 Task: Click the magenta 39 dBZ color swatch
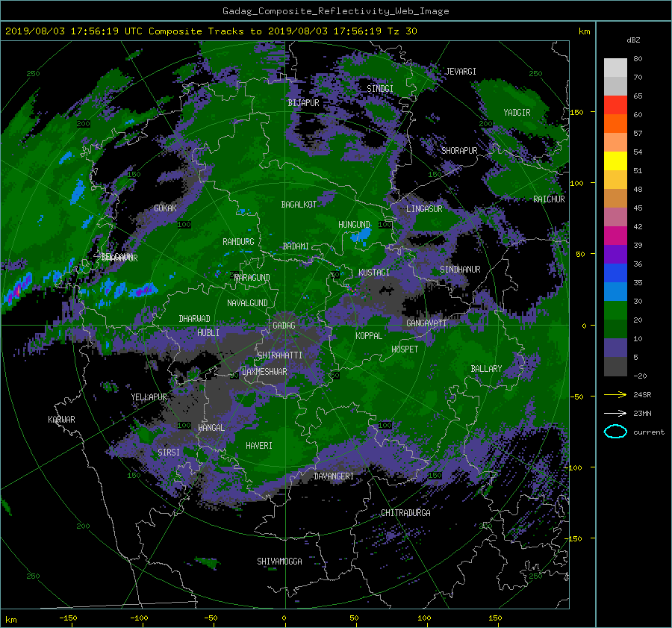[x=615, y=236]
